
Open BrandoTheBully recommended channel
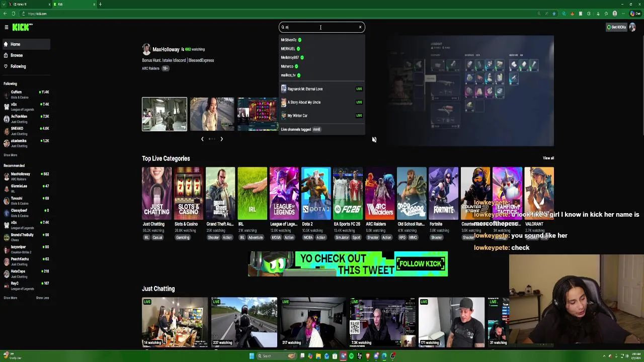point(26,237)
